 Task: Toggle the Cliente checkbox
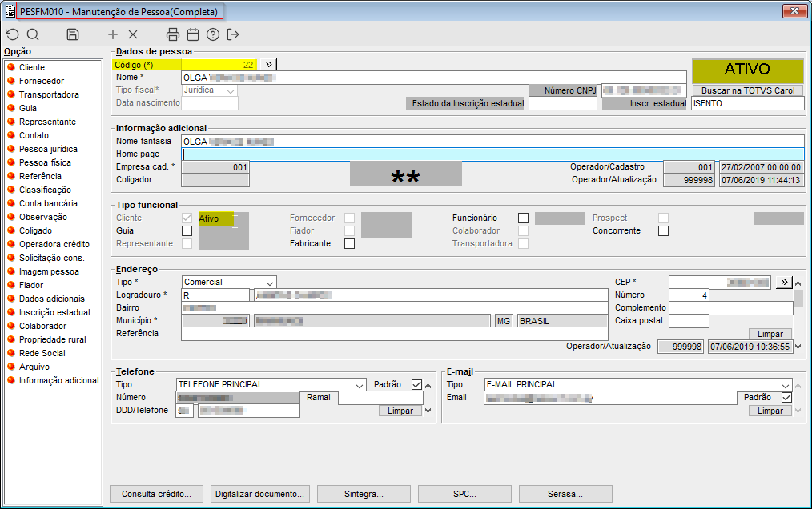pyautogui.click(x=187, y=218)
